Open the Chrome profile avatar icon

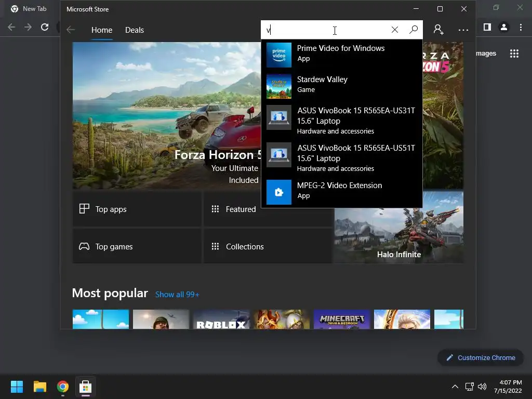(504, 27)
